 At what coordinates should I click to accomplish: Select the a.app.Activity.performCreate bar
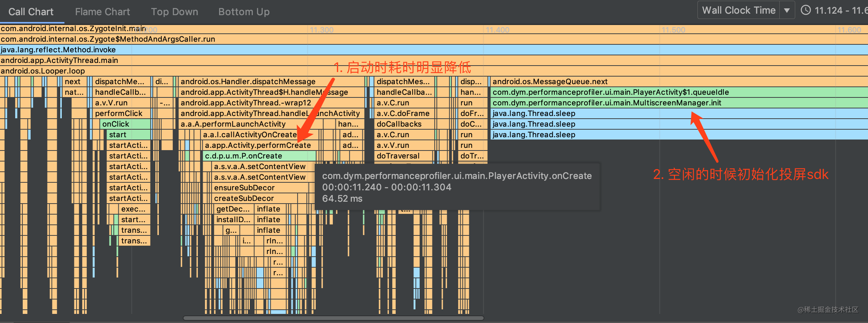(x=260, y=145)
